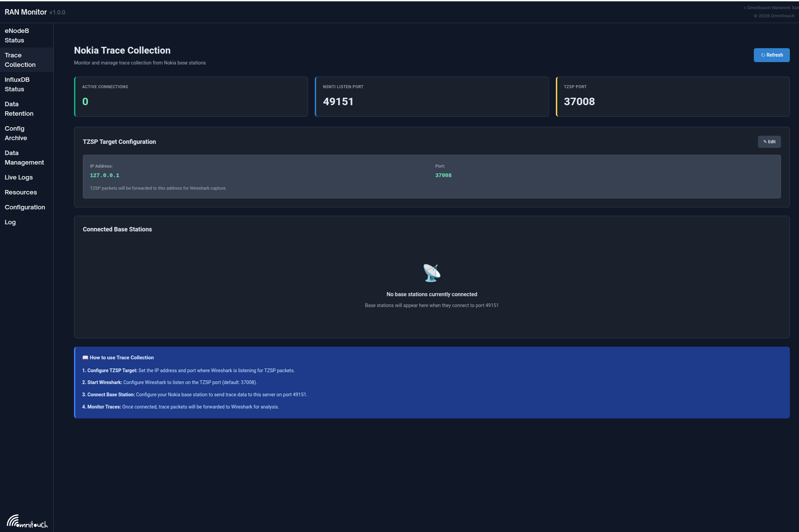Click the green Port value 37008
Screen dimensions: 799x532
(x=443, y=175)
